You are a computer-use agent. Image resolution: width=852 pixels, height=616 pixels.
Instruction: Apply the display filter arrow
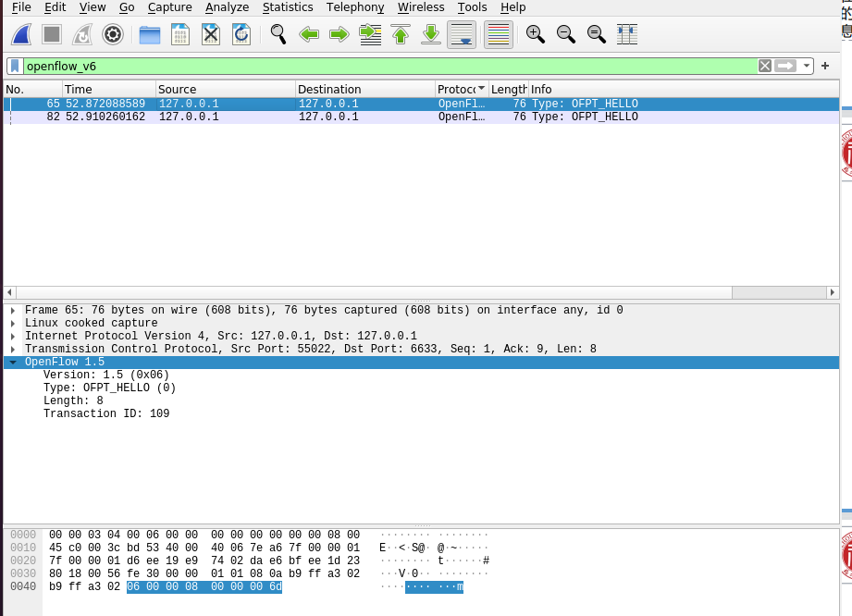tap(785, 67)
